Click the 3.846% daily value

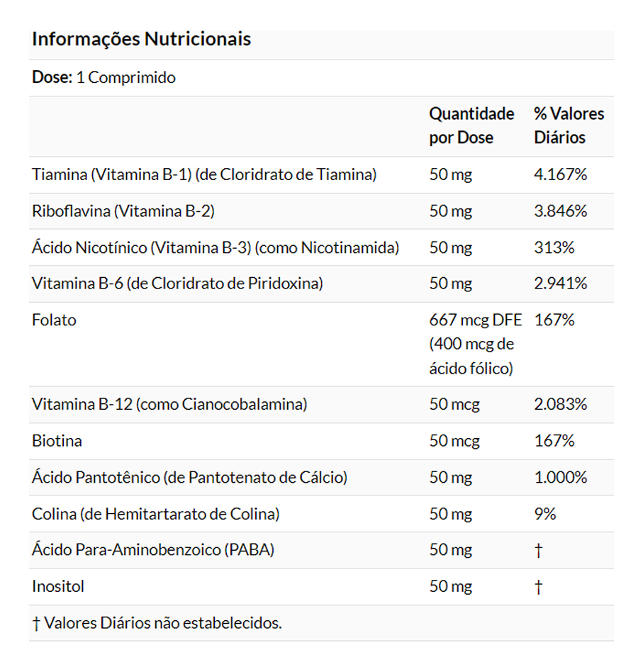pyautogui.click(x=560, y=211)
